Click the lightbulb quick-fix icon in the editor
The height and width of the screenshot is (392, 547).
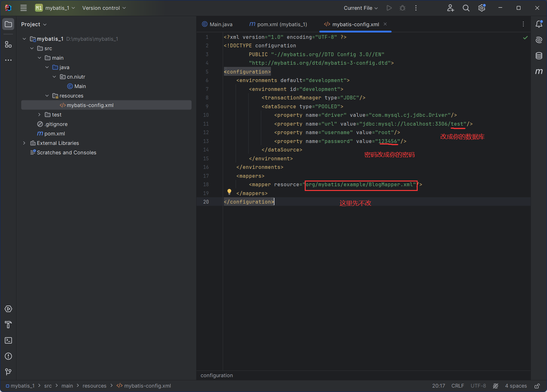[229, 192]
